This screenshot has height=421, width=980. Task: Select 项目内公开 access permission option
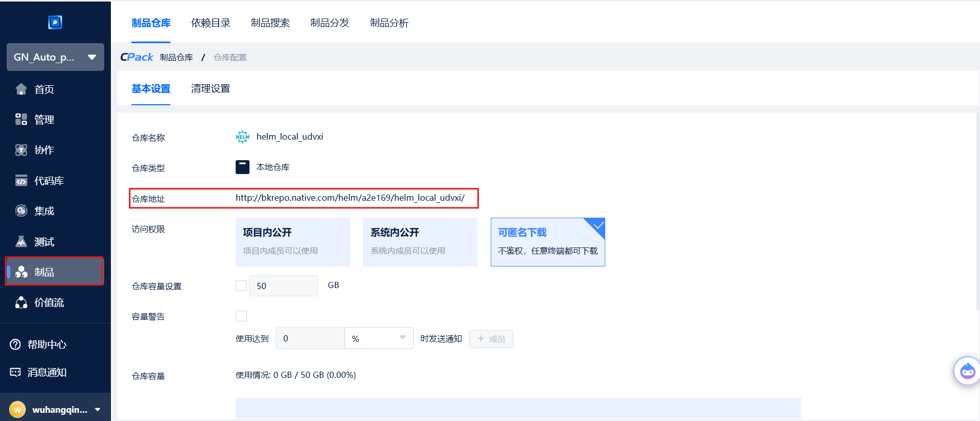click(293, 242)
